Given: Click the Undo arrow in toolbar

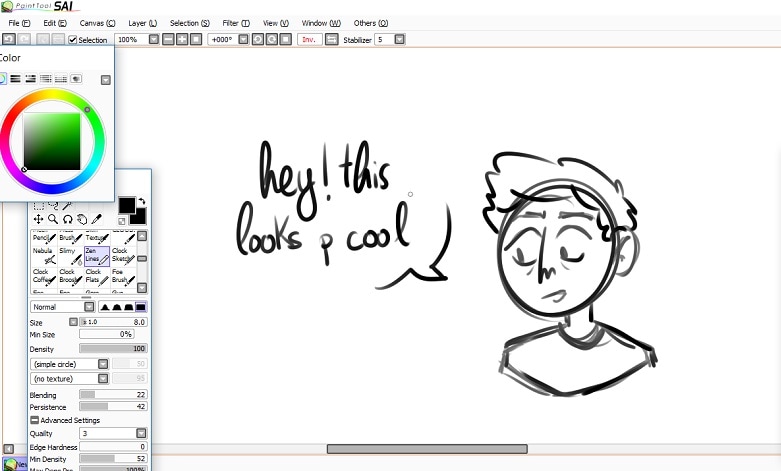Looking at the screenshot, I should 8,39.
